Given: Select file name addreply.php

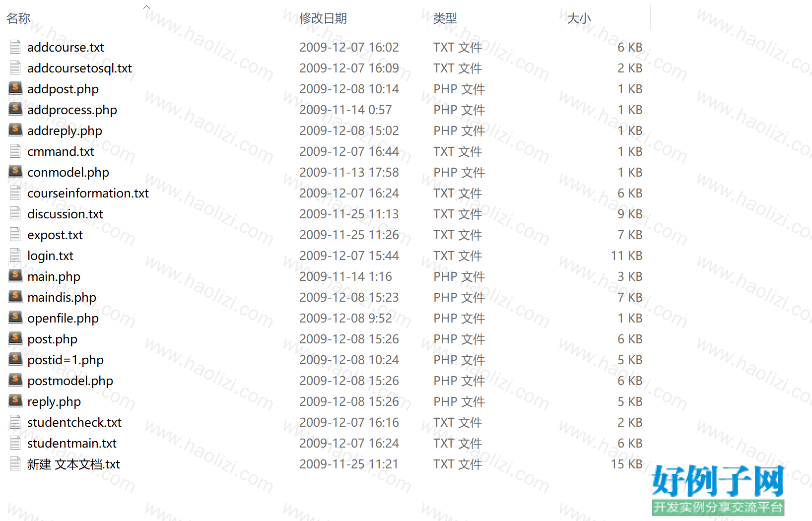Looking at the screenshot, I should click(x=65, y=131).
